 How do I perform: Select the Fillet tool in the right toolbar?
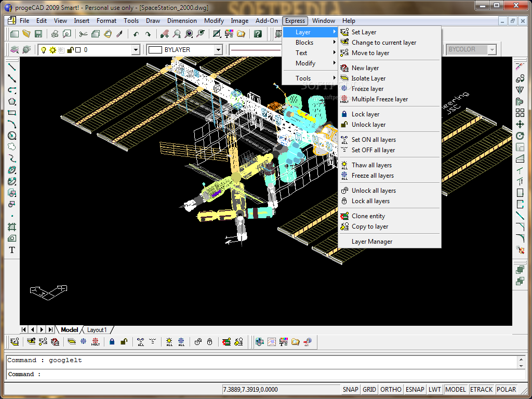coord(520,238)
